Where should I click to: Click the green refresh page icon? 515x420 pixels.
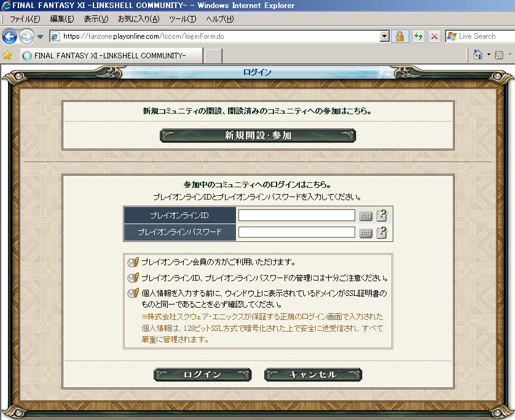click(419, 36)
